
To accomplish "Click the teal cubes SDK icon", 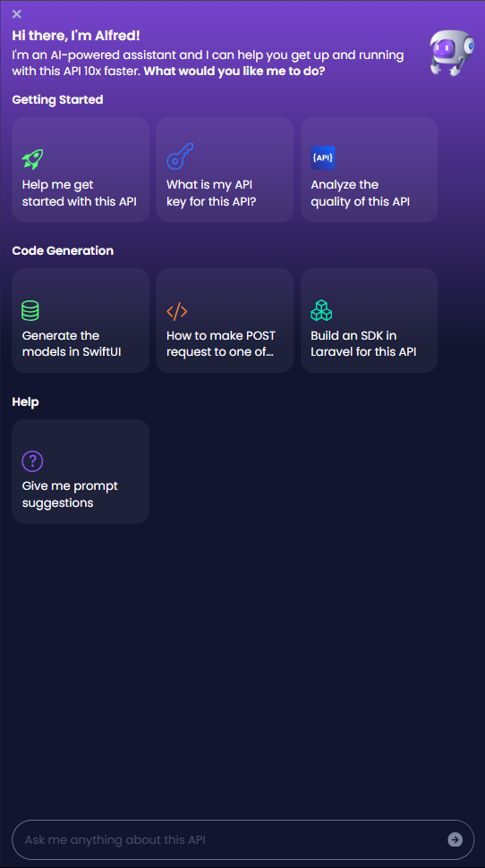I will coord(321,310).
